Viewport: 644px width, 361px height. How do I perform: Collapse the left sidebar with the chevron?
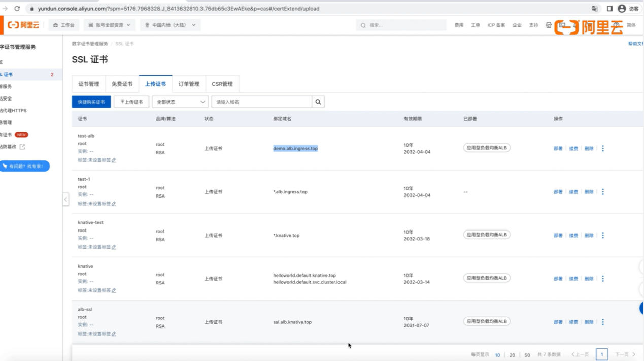[66, 200]
